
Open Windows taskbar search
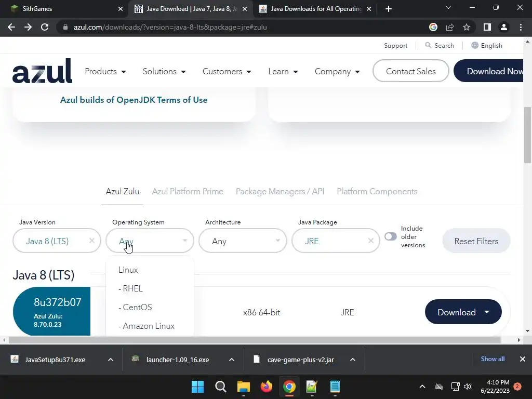(x=220, y=387)
